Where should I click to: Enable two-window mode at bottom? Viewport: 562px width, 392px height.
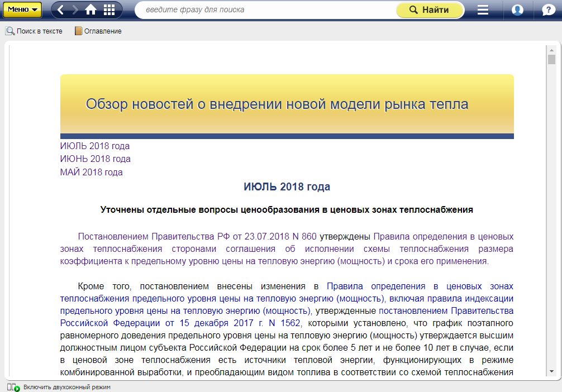tap(61, 387)
